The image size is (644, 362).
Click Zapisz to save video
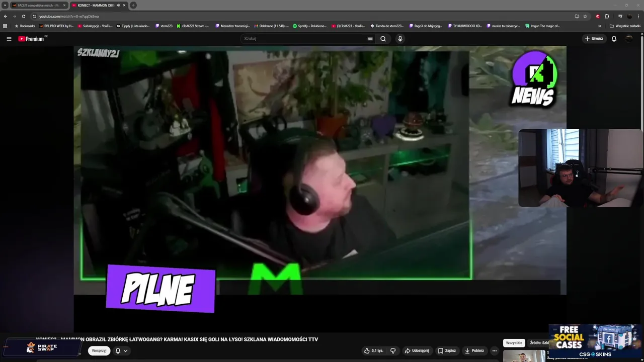point(447,350)
